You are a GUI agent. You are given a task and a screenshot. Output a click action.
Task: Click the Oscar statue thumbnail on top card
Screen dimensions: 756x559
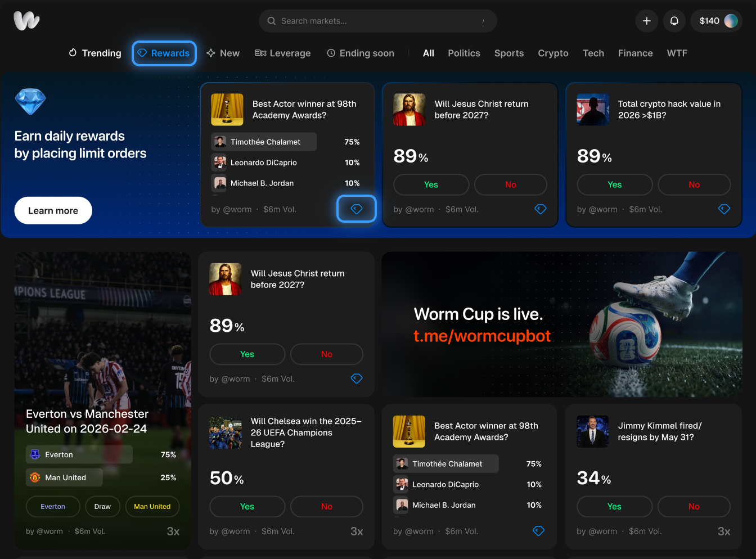click(x=227, y=110)
